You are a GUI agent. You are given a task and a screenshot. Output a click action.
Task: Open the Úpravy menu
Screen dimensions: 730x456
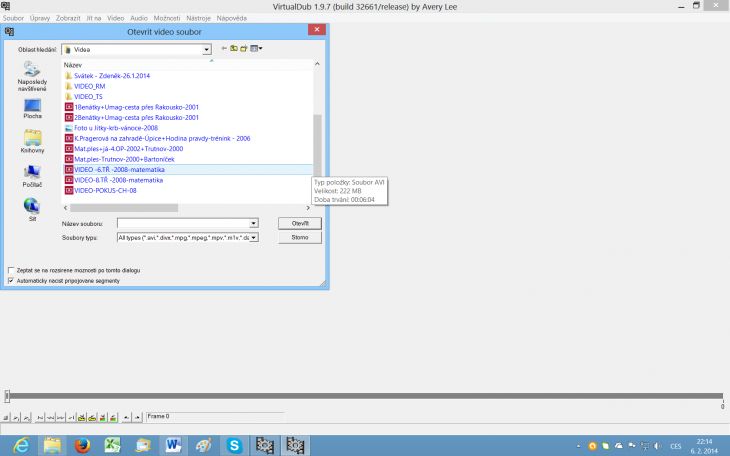[x=40, y=18]
